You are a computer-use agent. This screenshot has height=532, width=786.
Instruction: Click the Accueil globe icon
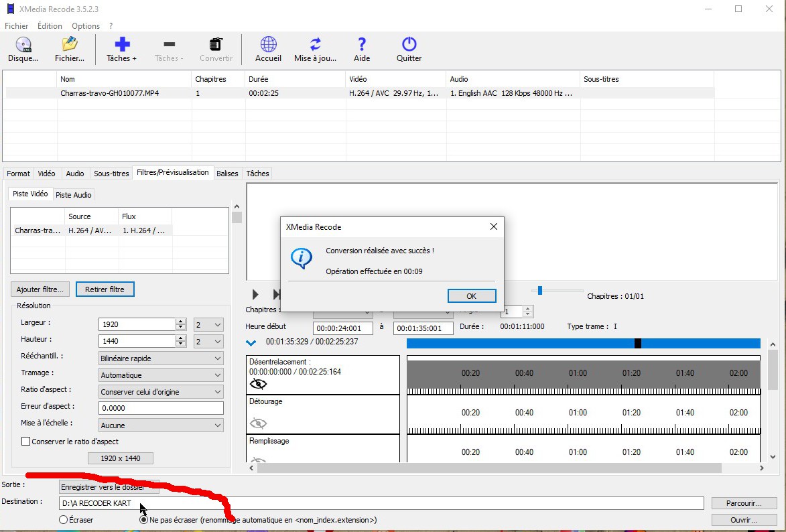click(x=268, y=49)
